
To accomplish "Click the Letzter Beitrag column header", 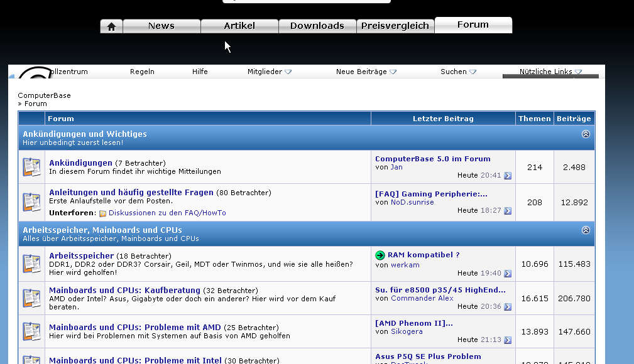I will coord(443,119).
